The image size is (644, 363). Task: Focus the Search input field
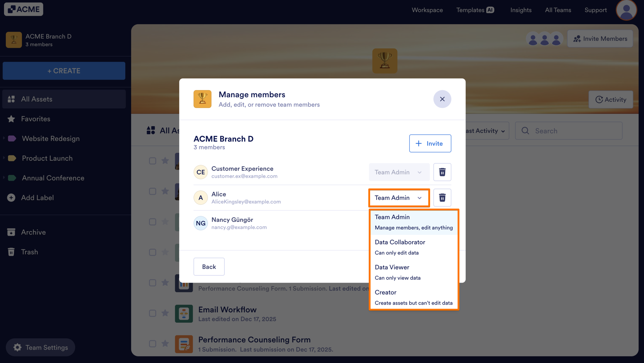point(569,131)
